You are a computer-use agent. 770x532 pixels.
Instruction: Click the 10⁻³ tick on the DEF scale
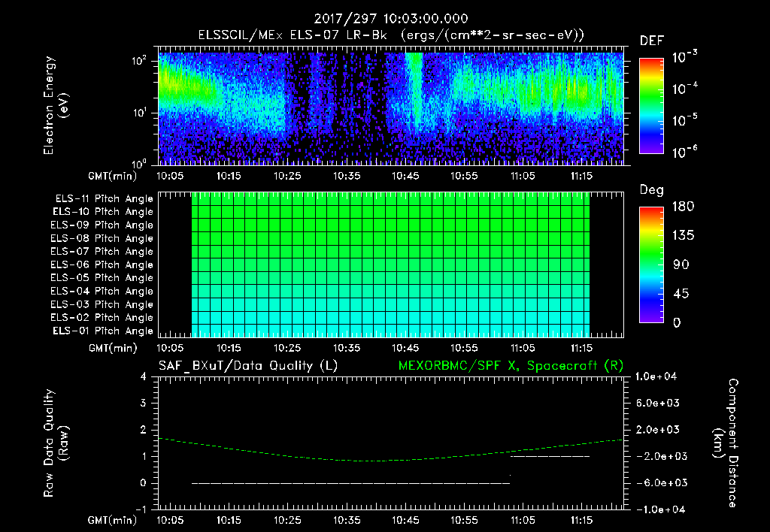pos(684,57)
